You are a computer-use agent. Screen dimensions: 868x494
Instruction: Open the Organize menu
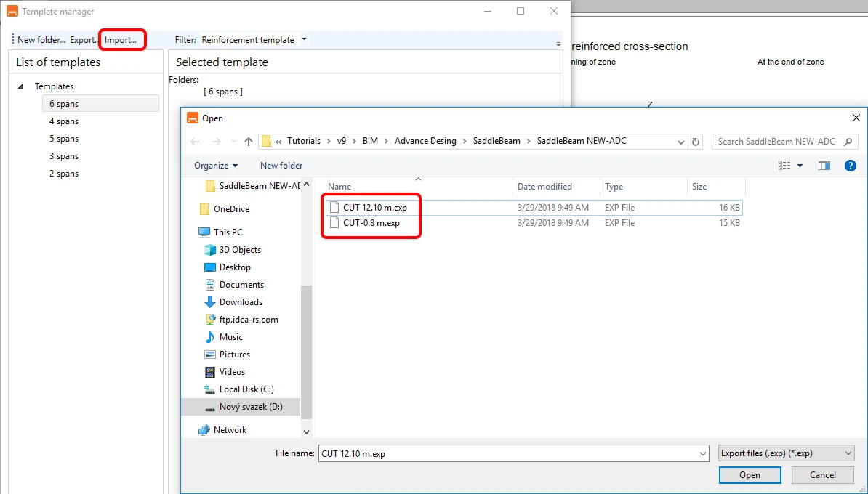pos(216,166)
